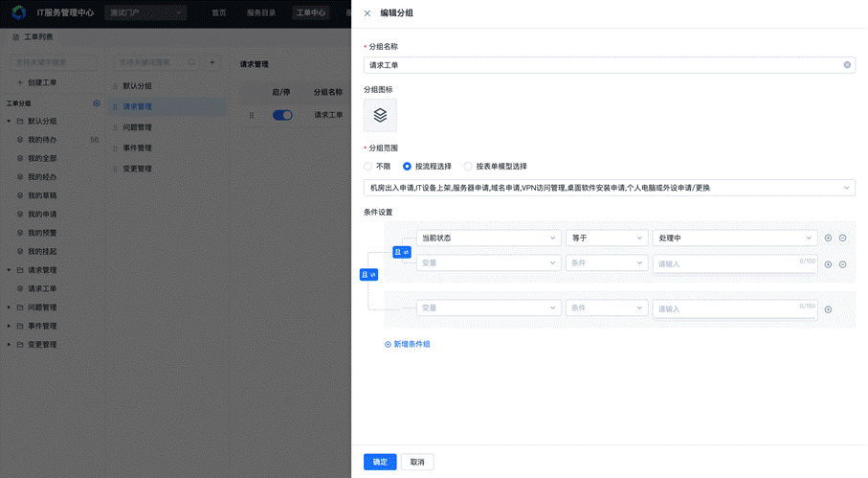The width and height of the screenshot is (868, 478).
Task: Click the 工单列表 page icon
Action: [x=16, y=37]
